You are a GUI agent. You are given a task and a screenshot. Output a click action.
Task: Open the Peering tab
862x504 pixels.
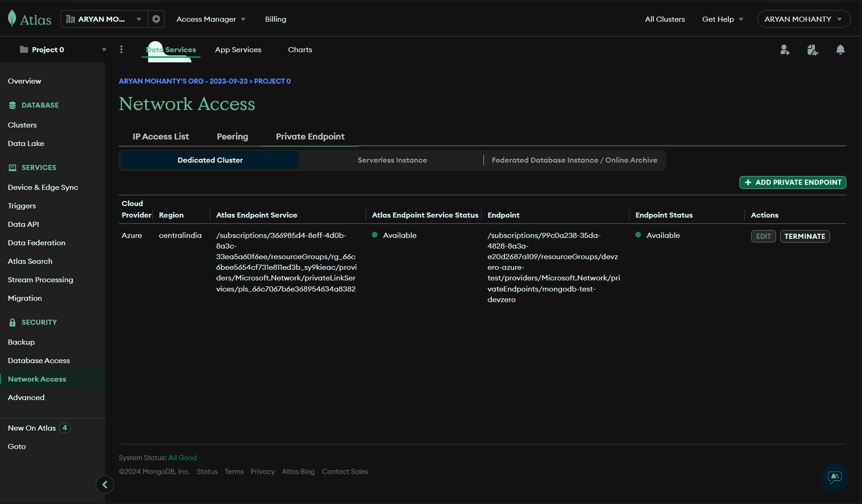click(x=232, y=136)
